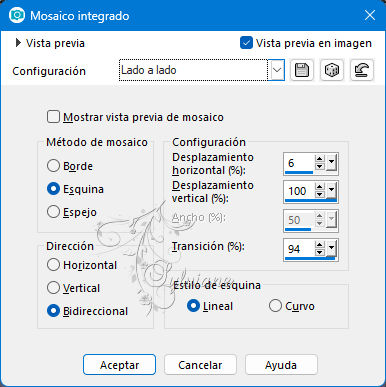Image resolution: width=386 pixels, height=387 pixels.
Task: Open Desplazamiento horizontal slider popup arrow
Action: coord(331,163)
